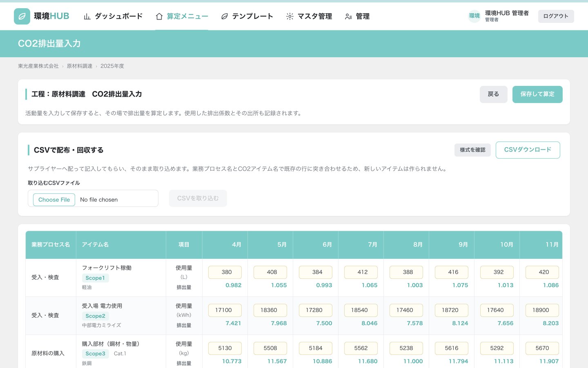Click the emission value 7.421

[234, 323]
